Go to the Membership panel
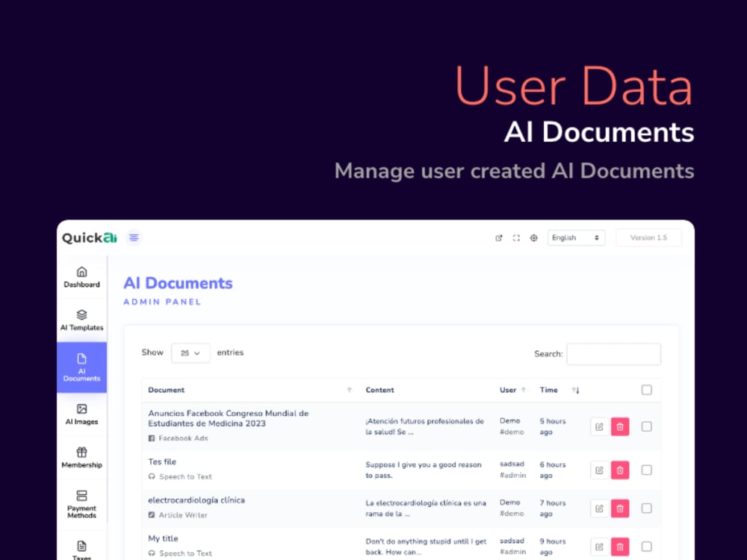The height and width of the screenshot is (560, 747). (x=81, y=458)
